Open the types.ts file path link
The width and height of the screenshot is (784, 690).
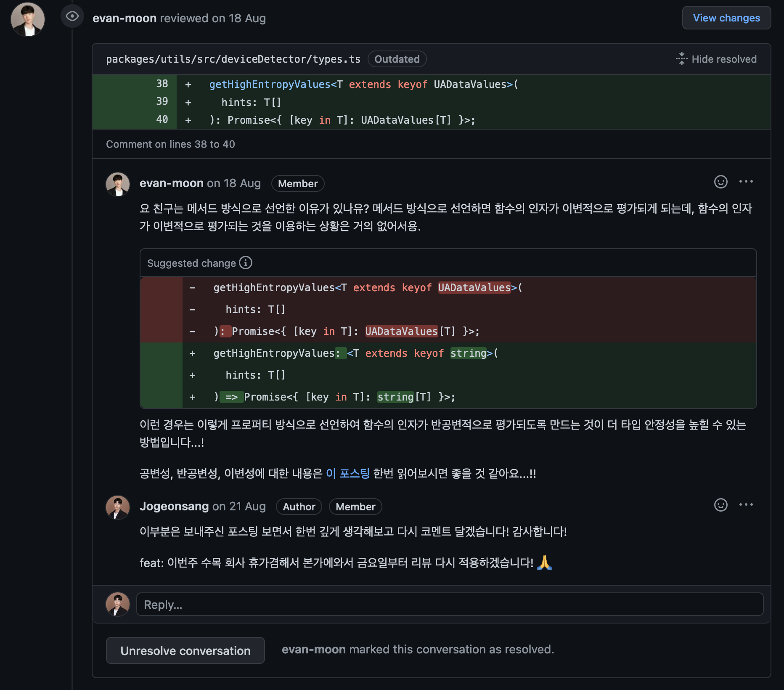pos(233,59)
